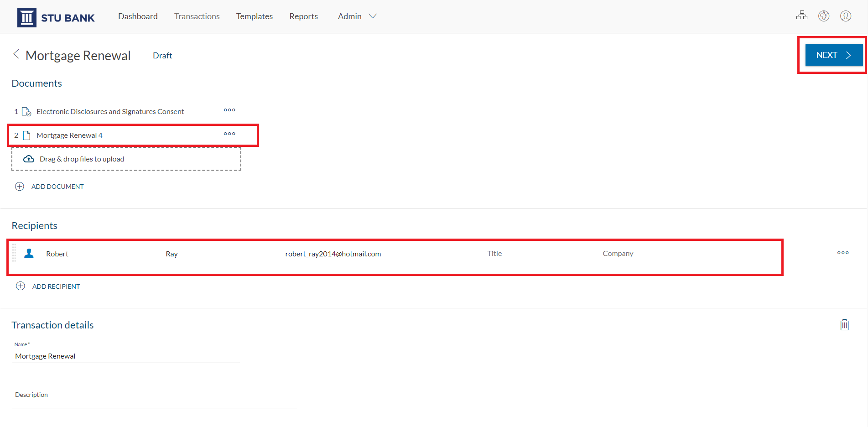Click the Transaction details heading
868x427 pixels.
click(52, 325)
